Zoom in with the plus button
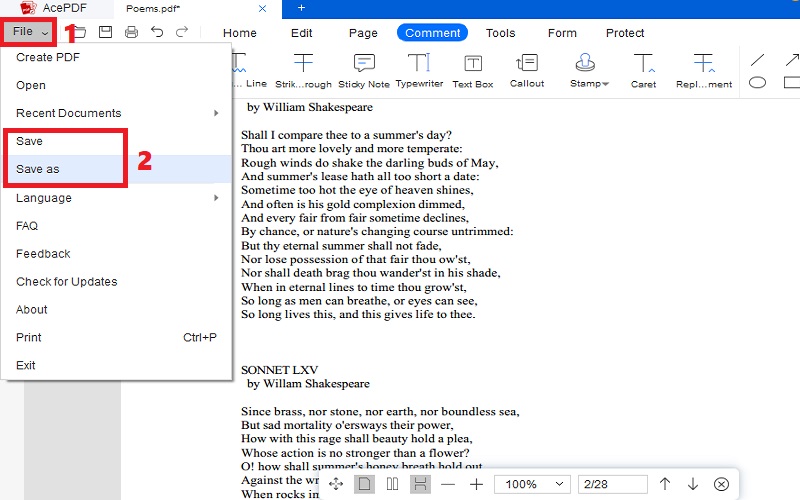Viewport: 800px width, 500px height. 476,484
